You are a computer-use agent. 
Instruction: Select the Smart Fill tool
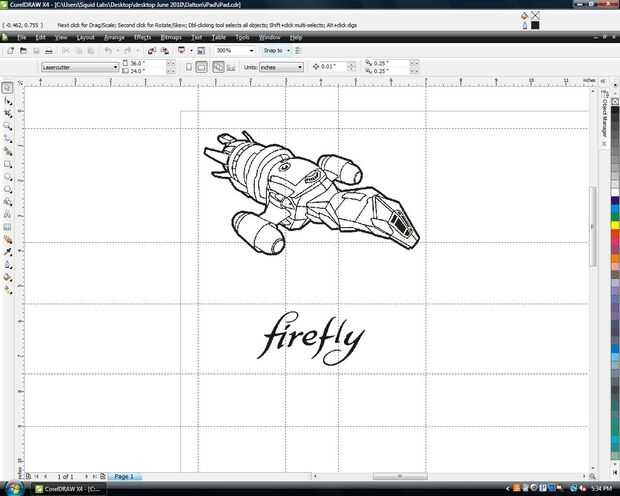click(8, 151)
